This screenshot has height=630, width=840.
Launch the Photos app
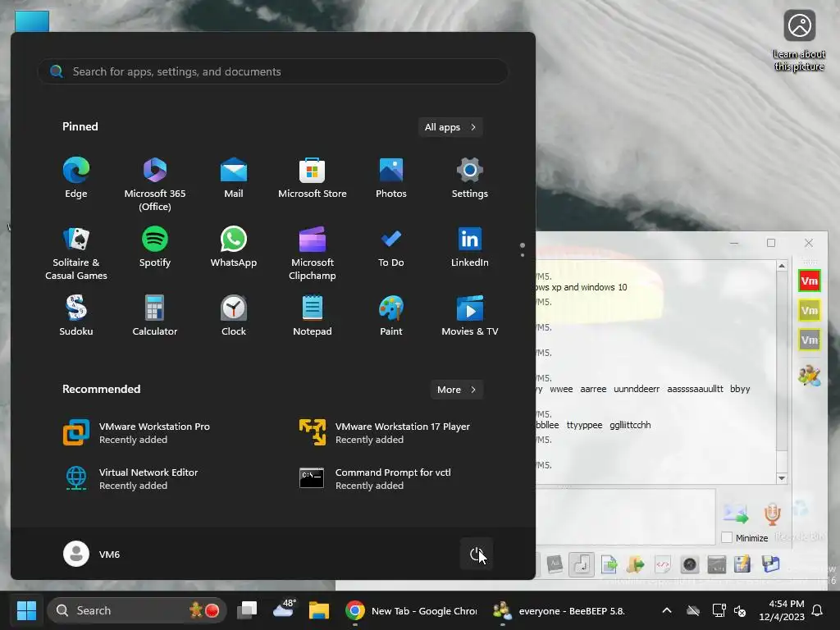click(x=391, y=178)
